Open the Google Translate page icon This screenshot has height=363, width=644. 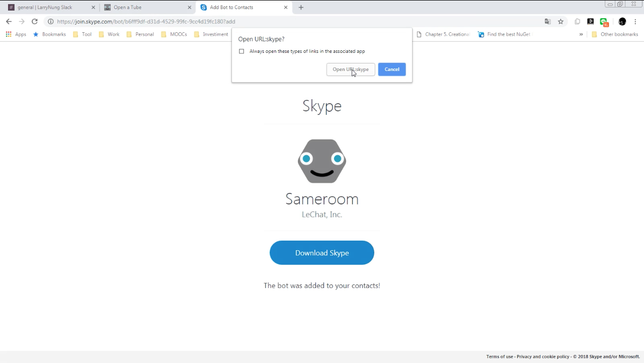[548, 22]
